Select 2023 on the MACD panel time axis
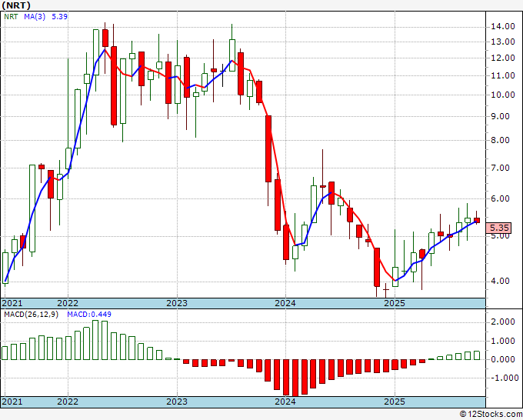This screenshot has height=420, width=523. [x=177, y=402]
